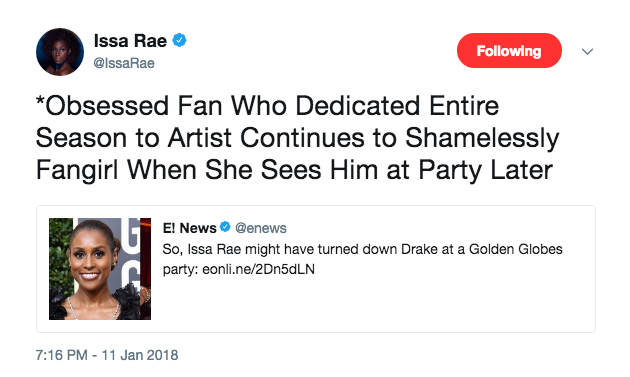Viewport: 630px width, 377px height.
Task: Click "Golden Globes" in the quoted tweet
Action: (x=516, y=249)
